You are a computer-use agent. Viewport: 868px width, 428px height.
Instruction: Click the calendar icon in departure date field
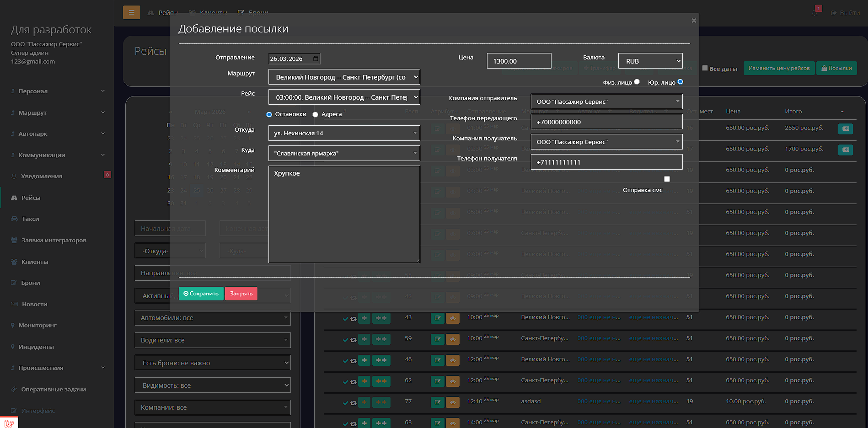[316, 59]
